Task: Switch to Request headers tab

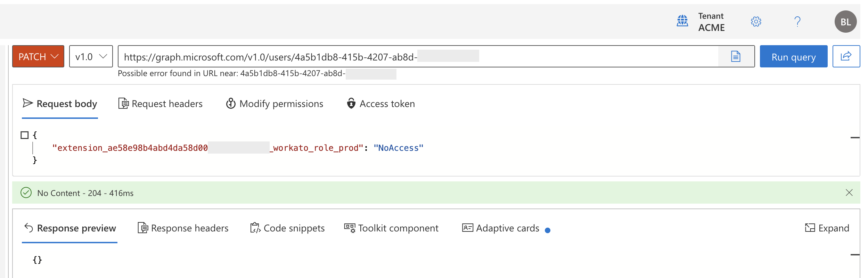Action: pos(160,104)
